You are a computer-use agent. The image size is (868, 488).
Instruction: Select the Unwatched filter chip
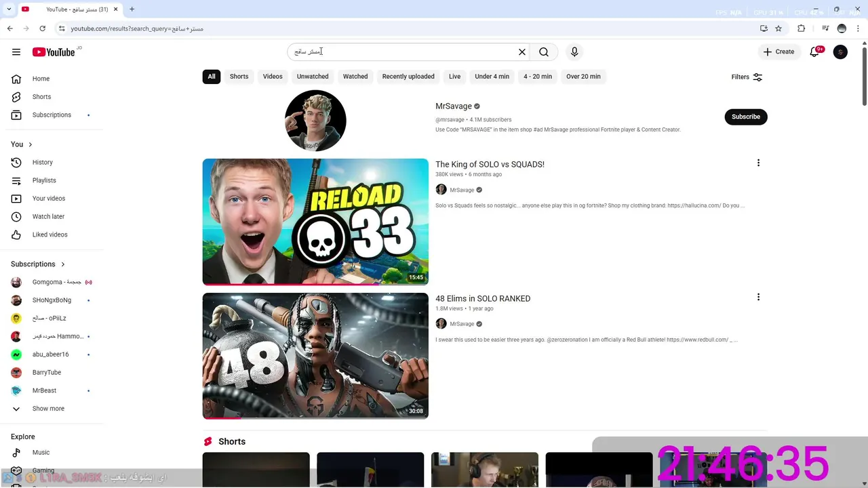pyautogui.click(x=313, y=77)
